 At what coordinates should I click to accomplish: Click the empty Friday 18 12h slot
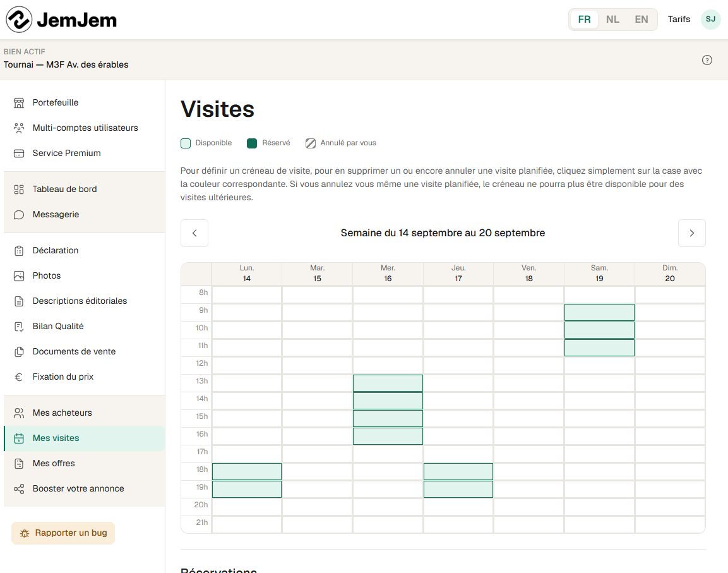tap(529, 365)
